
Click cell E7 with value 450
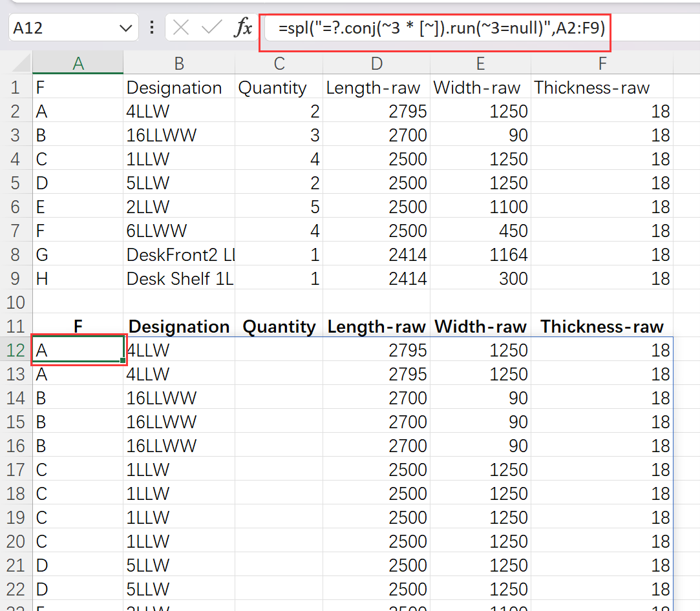(x=480, y=231)
